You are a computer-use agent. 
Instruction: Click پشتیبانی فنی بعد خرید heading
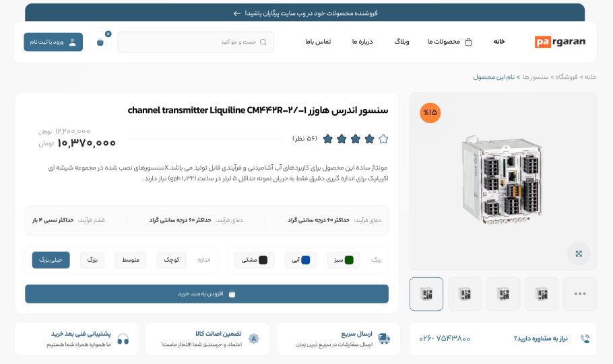pyautogui.click(x=81, y=334)
